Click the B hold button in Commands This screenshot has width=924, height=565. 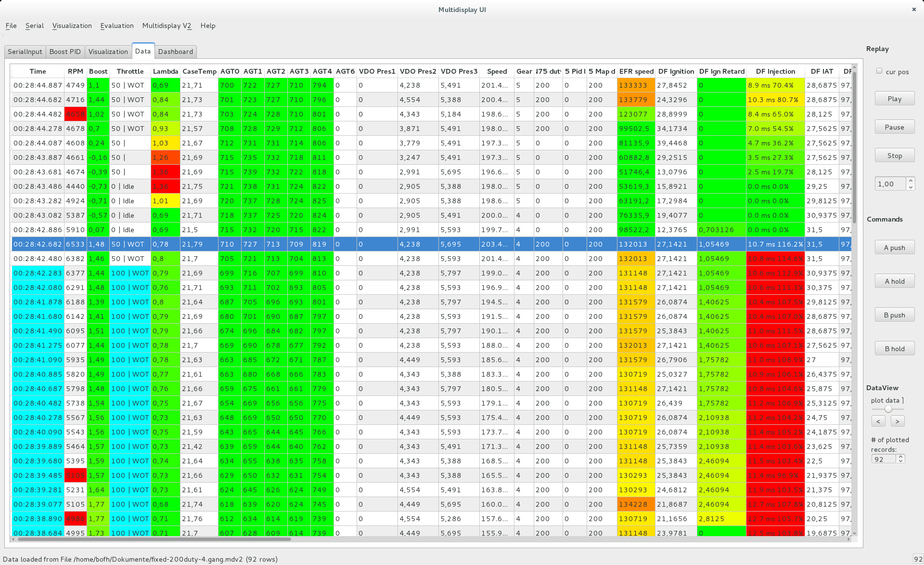894,350
